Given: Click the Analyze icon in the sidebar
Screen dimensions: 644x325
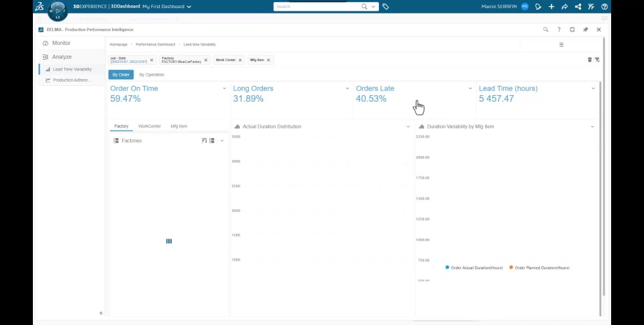Looking at the screenshot, I should [46, 57].
